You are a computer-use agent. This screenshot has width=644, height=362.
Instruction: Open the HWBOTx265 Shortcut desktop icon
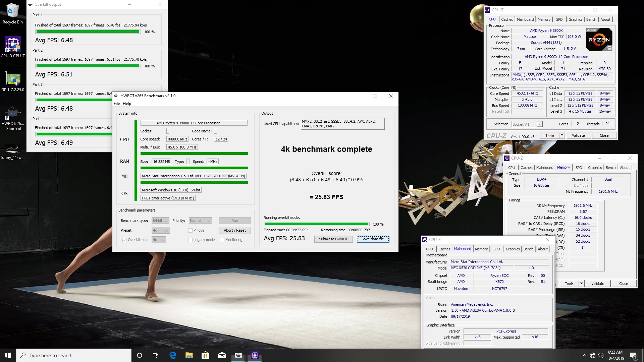(12, 118)
